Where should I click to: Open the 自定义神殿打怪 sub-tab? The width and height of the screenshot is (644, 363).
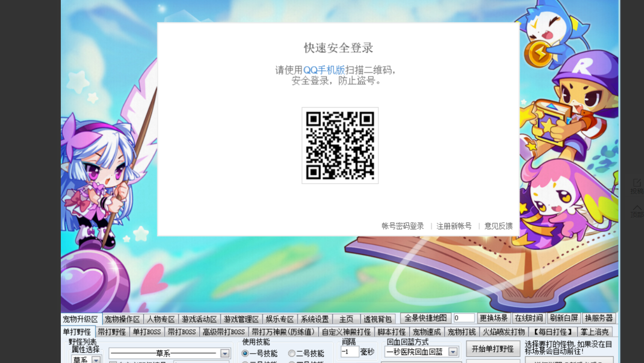(347, 332)
